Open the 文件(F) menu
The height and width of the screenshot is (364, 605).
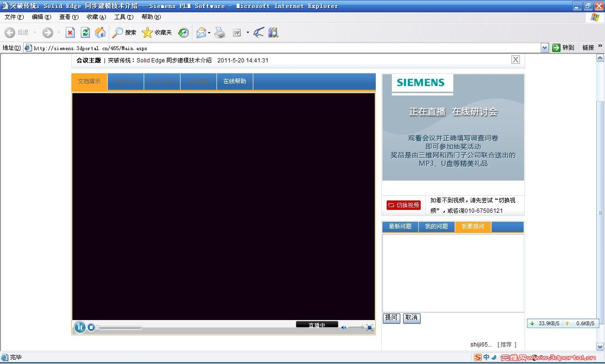tap(14, 17)
